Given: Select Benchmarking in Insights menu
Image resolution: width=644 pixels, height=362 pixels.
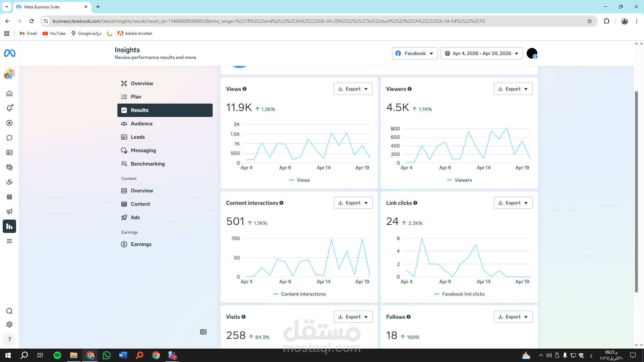Looking at the screenshot, I should tap(148, 164).
